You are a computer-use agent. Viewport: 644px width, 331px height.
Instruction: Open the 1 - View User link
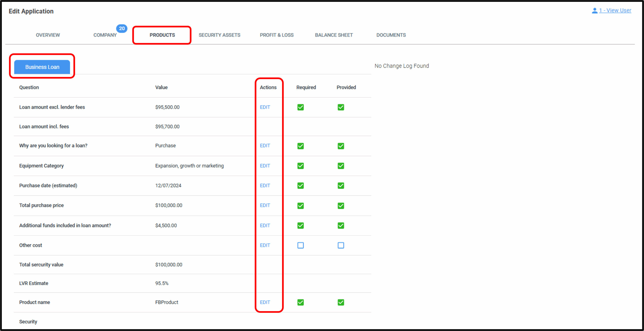(615, 11)
